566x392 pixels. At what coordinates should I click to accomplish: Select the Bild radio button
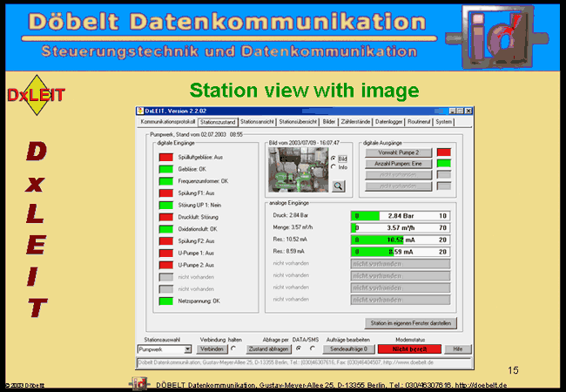334,159
